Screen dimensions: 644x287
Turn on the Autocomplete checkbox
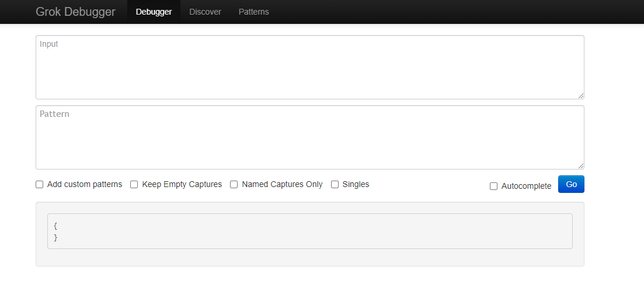(494, 186)
